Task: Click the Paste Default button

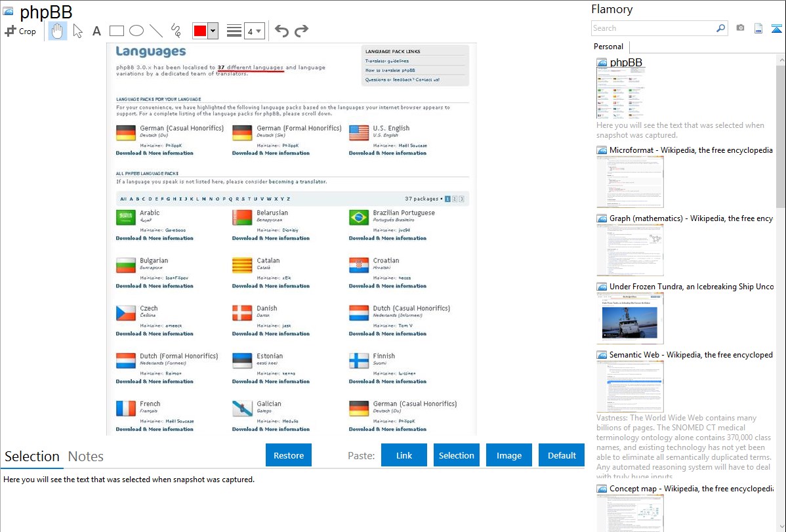Action: coord(562,455)
